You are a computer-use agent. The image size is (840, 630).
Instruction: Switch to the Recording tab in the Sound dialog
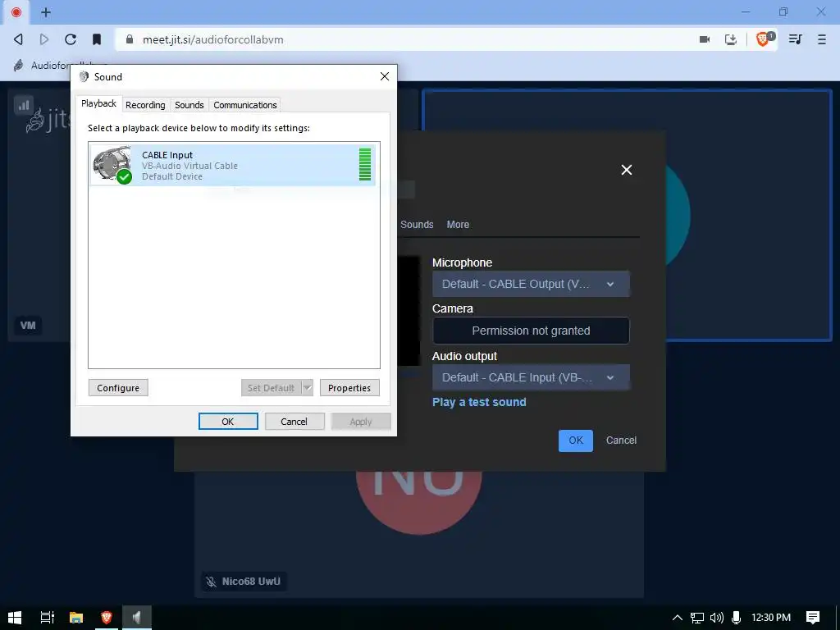145,105
